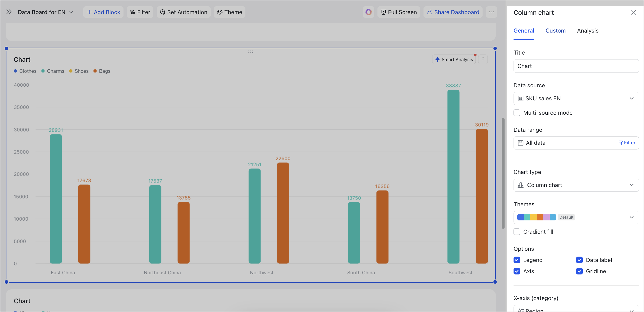Click the bottom-right resize handle of the chart block
This screenshot has width=644, height=312.
[x=495, y=282]
